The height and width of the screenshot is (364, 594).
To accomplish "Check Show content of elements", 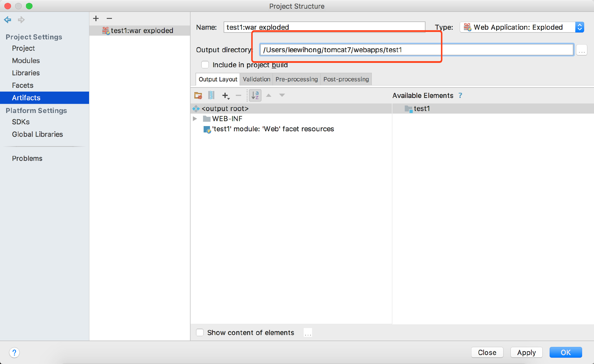I will pos(200,332).
